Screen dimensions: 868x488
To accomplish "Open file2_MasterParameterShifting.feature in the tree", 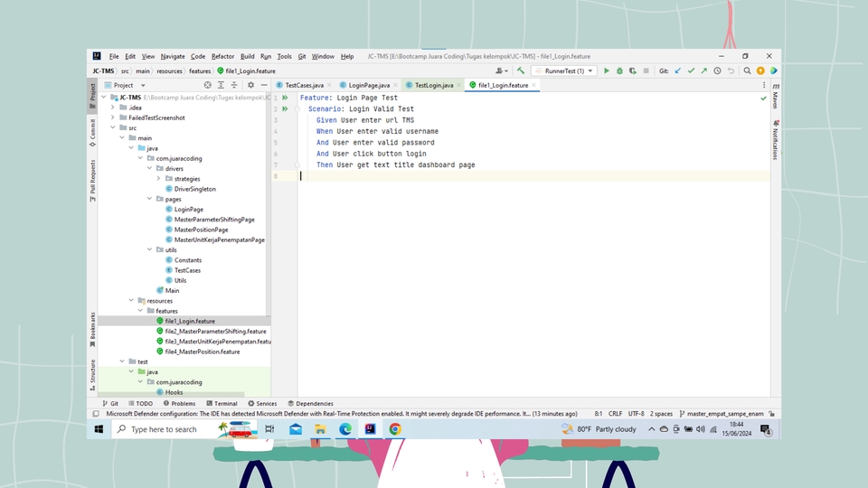I will [215, 331].
